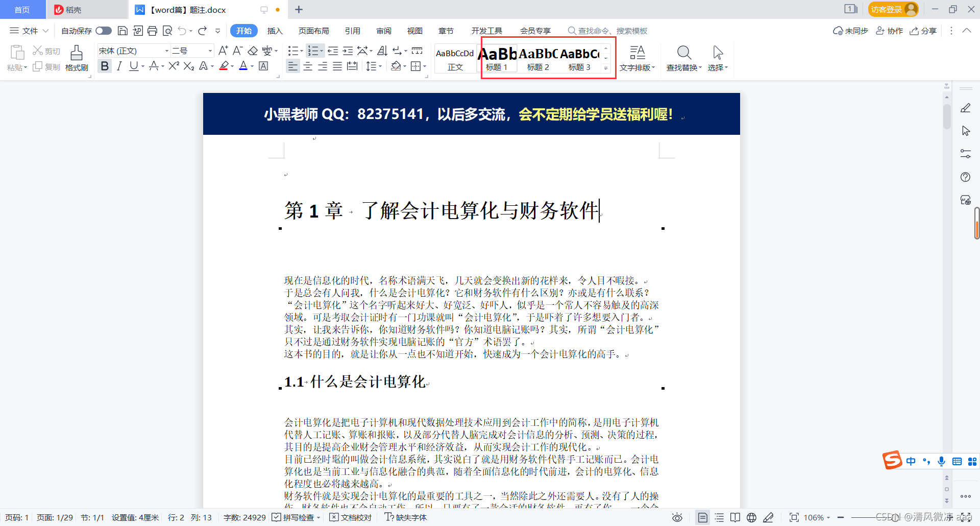
Task: Open the Find and Replace tool
Action: point(683,58)
